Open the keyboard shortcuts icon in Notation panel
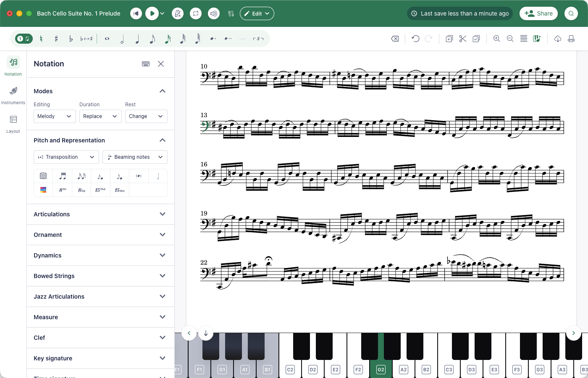The width and height of the screenshot is (588, 378). click(146, 64)
